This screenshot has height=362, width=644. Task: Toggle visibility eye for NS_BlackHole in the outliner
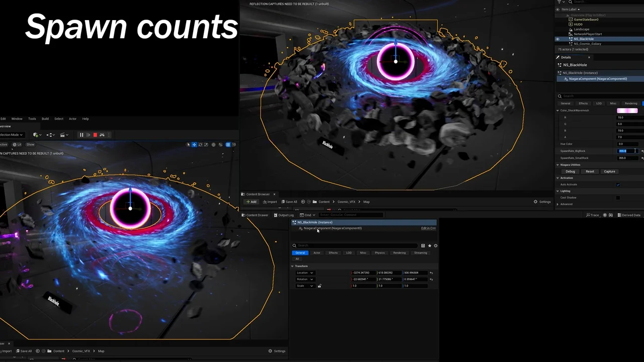[557, 39]
